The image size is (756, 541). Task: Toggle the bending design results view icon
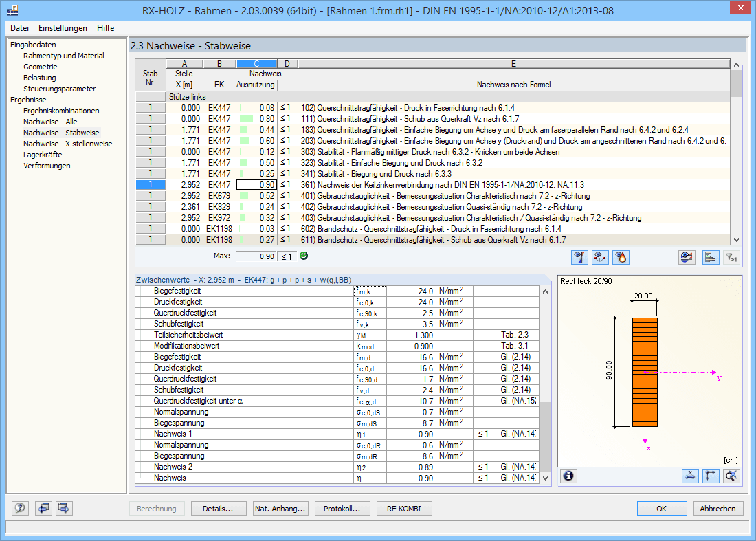tap(579, 258)
